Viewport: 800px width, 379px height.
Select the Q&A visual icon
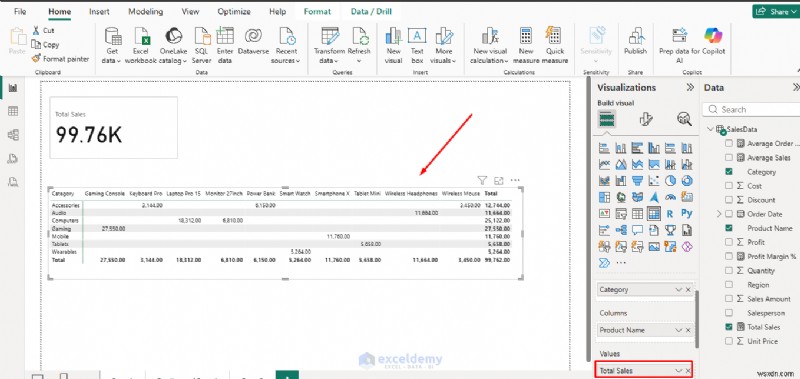click(637, 230)
